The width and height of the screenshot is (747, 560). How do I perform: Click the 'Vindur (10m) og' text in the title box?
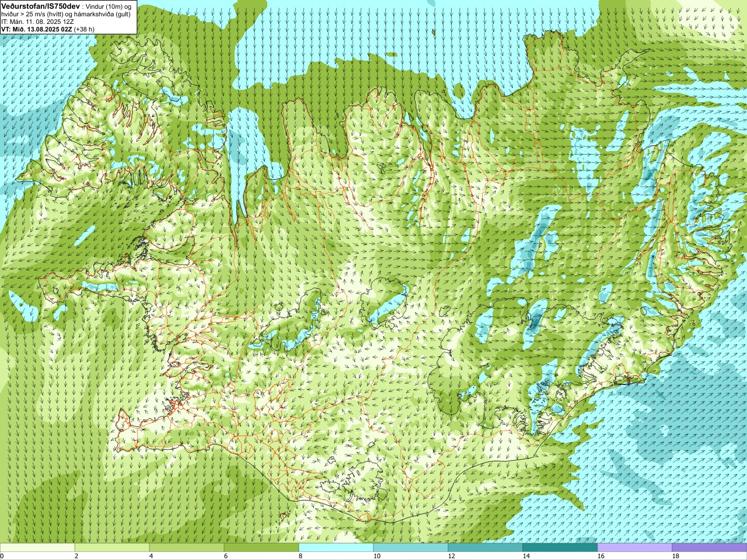tap(108, 6)
